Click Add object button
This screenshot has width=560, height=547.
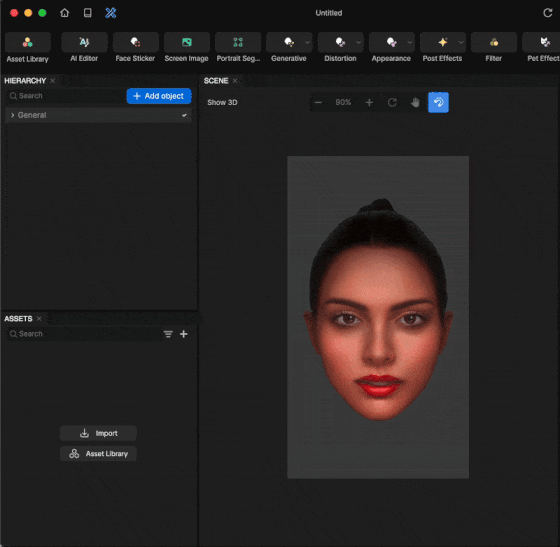[x=159, y=96]
